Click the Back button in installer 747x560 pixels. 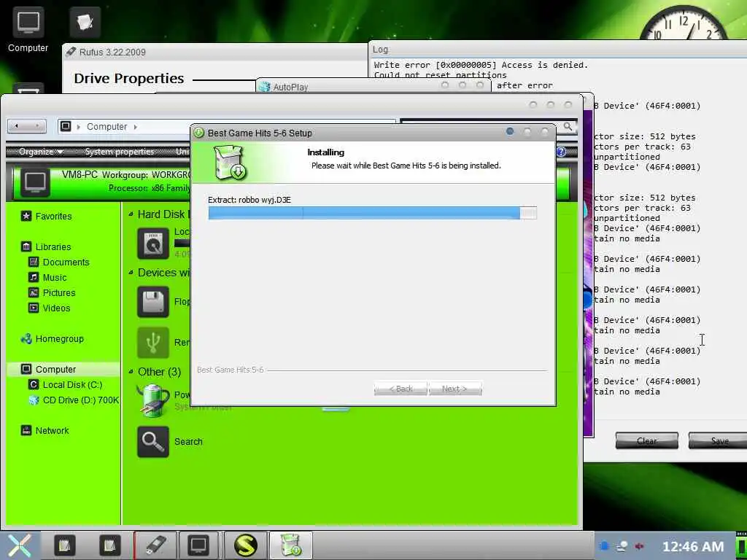[x=400, y=389]
